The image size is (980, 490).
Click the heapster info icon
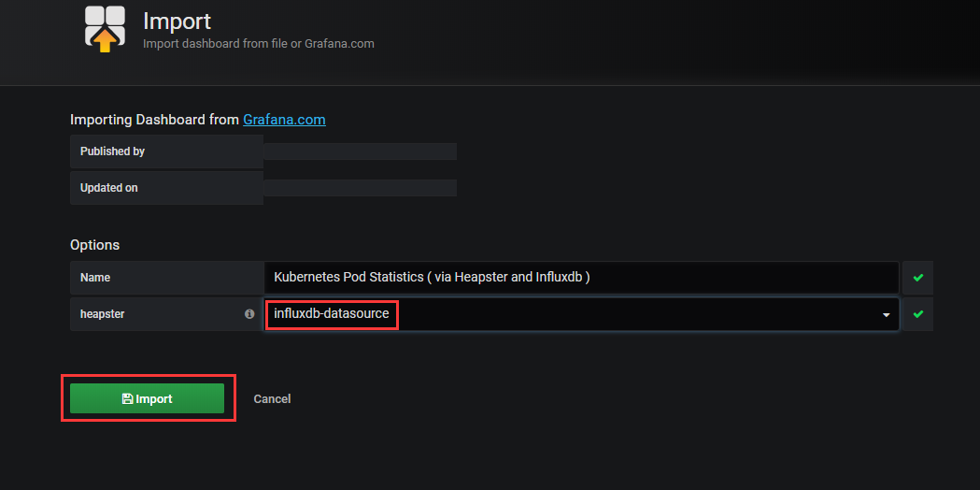(x=249, y=314)
